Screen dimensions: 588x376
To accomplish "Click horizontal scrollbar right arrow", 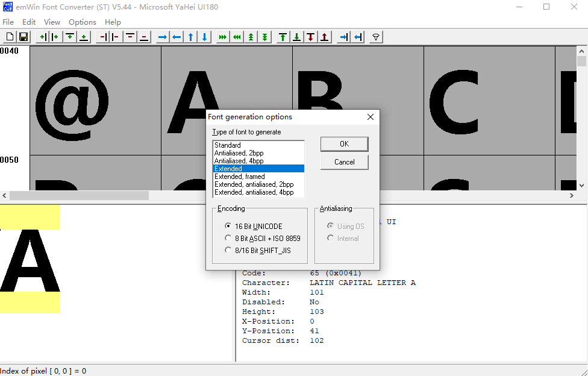I will click(x=572, y=195).
